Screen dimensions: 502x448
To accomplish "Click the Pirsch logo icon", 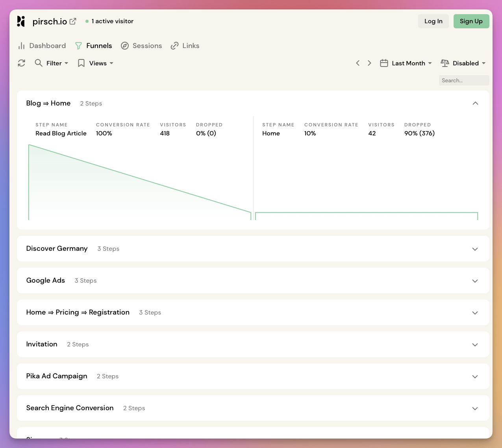I will pyautogui.click(x=21, y=21).
